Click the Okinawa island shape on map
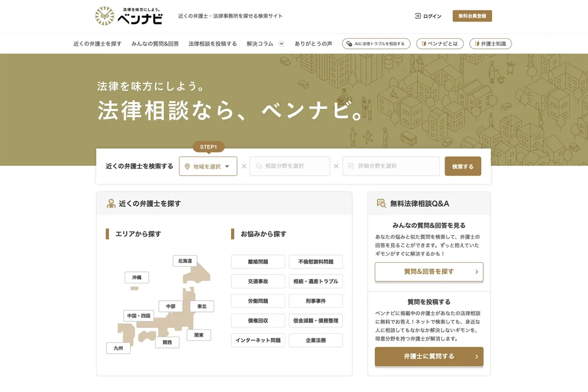588x392 pixels. coord(134,289)
